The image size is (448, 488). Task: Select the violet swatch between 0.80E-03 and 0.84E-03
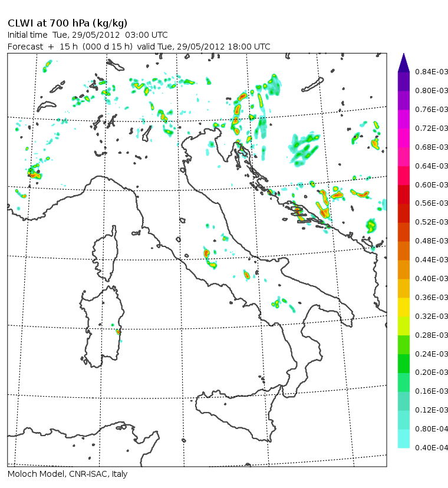[x=404, y=81]
